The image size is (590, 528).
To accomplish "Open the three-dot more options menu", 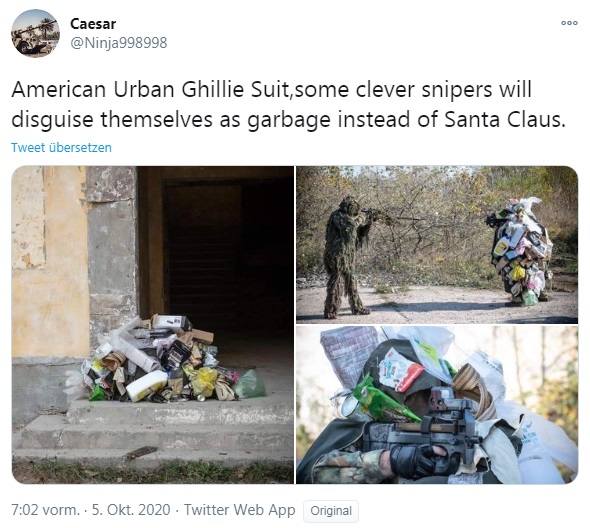I will pos(569,23).
